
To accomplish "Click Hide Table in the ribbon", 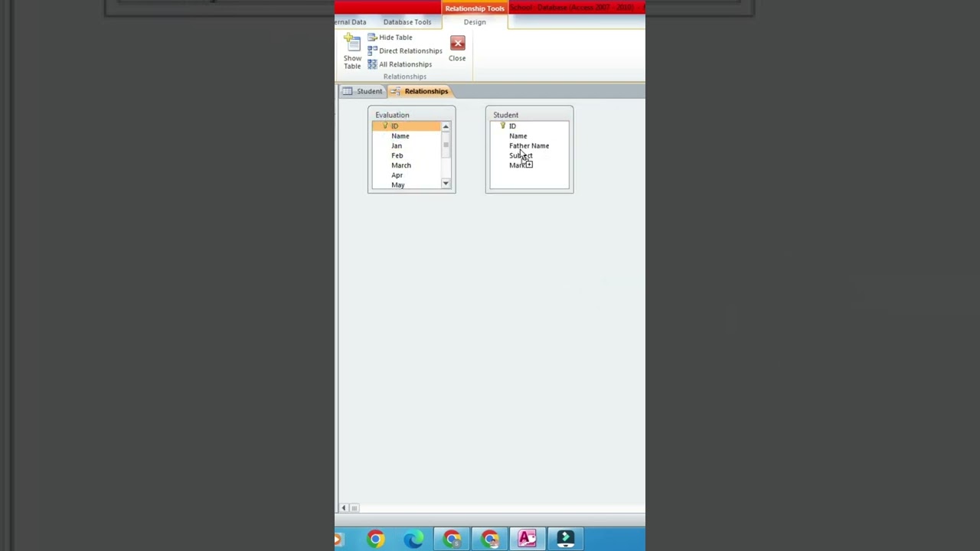I will point(390,37).
